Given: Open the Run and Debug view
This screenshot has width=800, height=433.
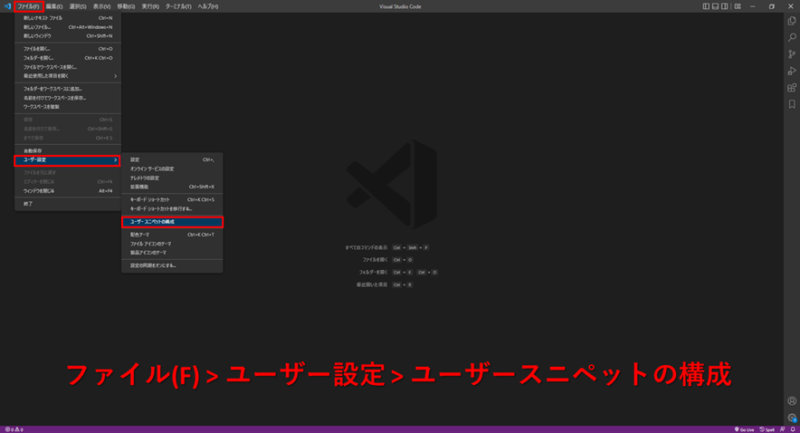Looking at the screenshot, I should [x=792, y=71].
